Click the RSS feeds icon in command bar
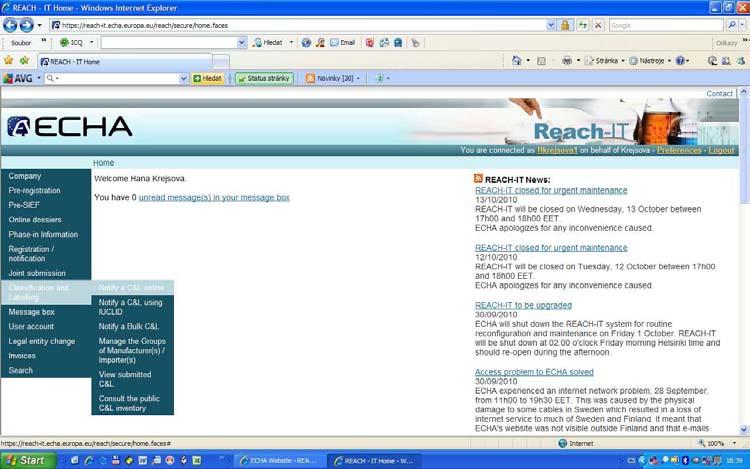 pos(541,61)
